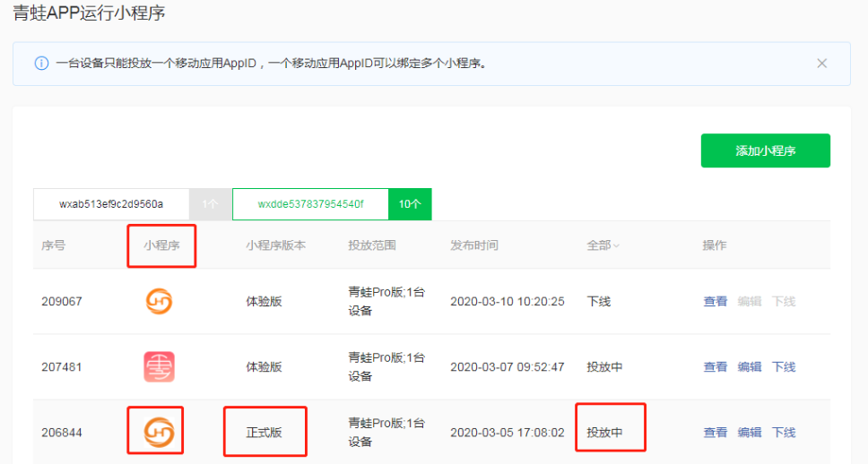The width and height of the screenshot is (868, 464).
Task: Click the page title 青蛙APP运行小程序
Action: point(89,13)
